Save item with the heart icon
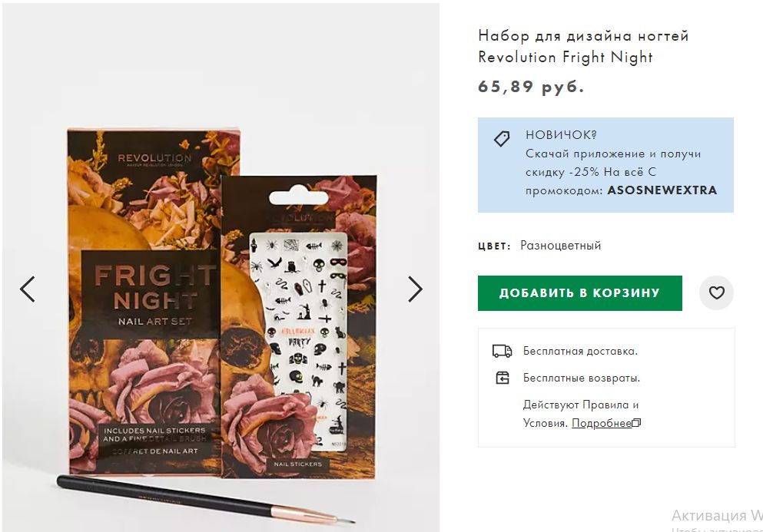 click(716, 292)
